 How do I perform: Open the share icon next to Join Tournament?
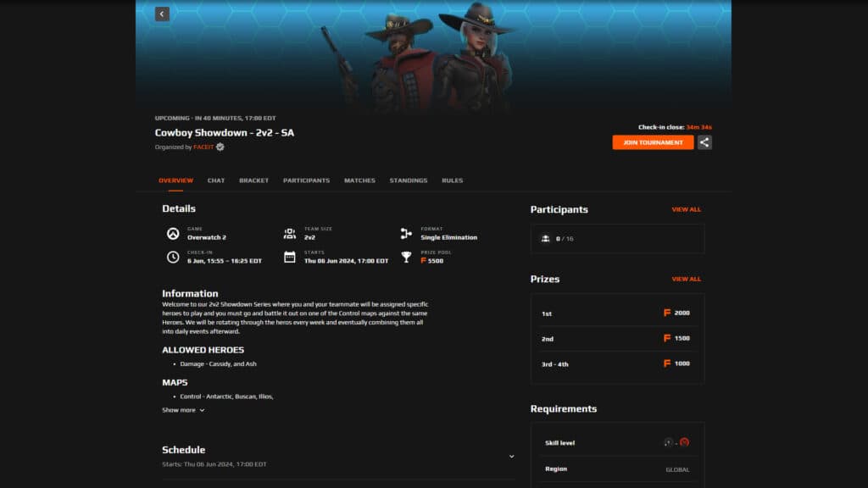tap(704, 141)
